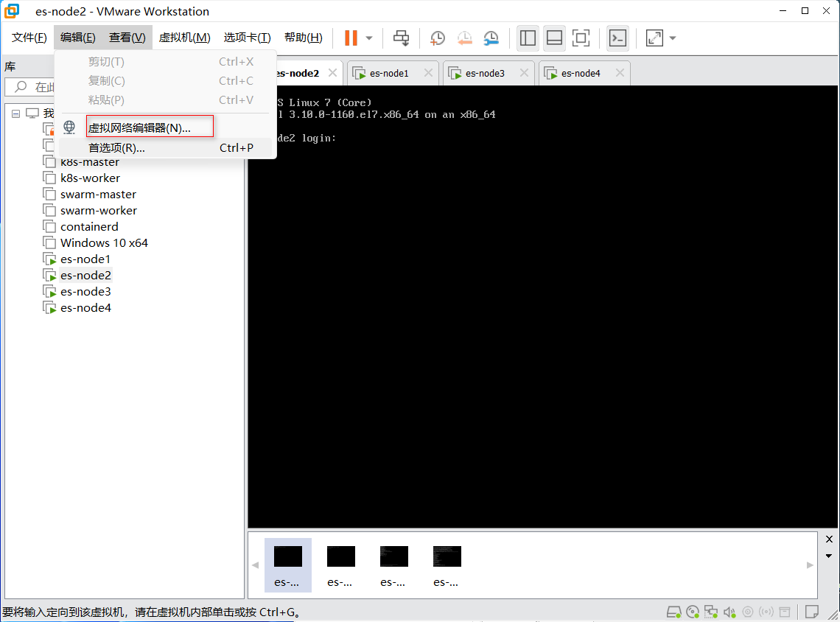This screenshot has width=840, height=622.
Task: Click the running es-node3 VM icon
Action: point(50,291)
